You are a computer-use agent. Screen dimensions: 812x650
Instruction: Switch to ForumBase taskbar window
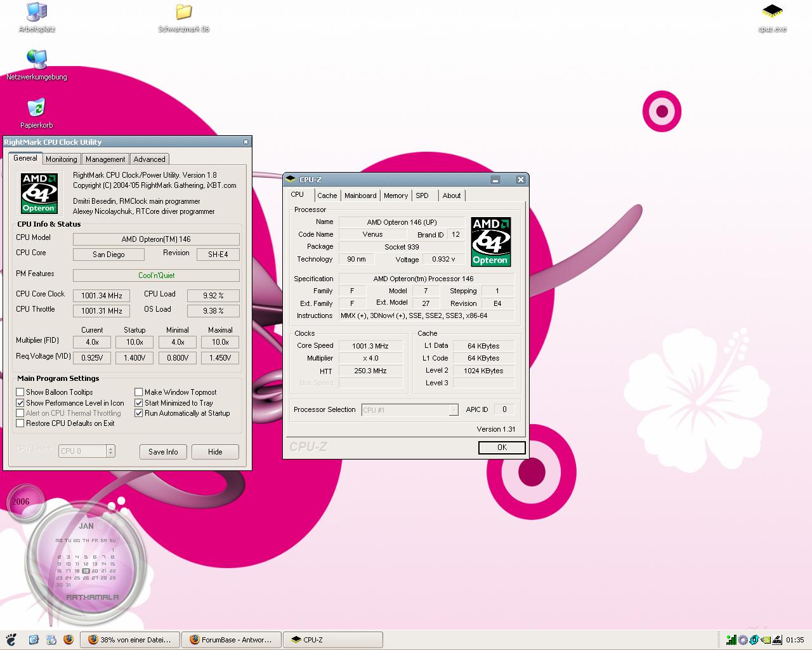pos(231,640)
